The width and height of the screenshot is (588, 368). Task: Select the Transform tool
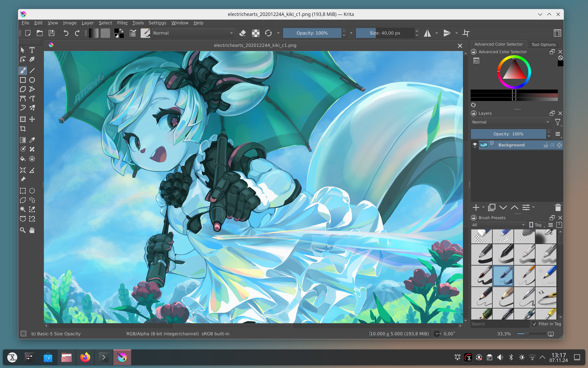[x=23, y=119]
